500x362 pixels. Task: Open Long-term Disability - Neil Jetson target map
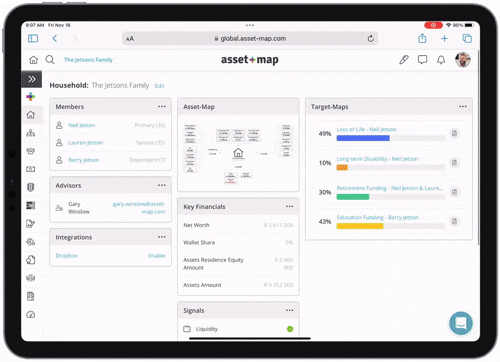click(x=377, y=159)
